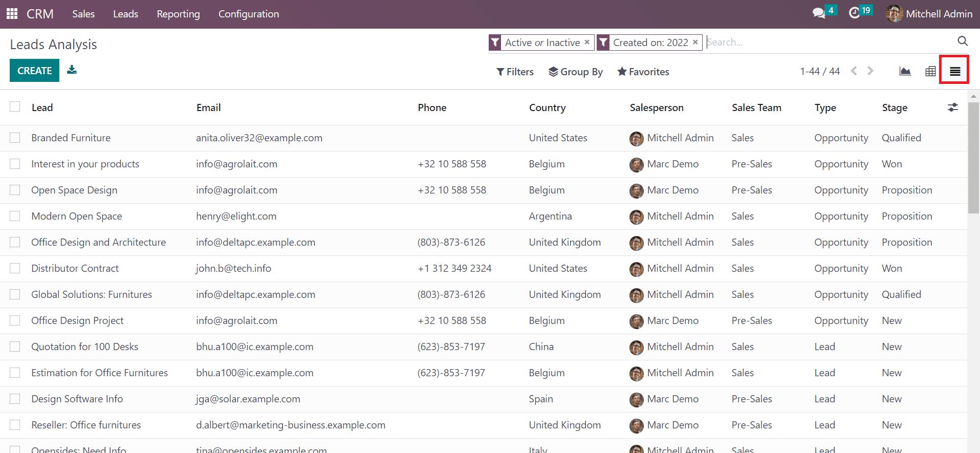Open the Filters dropdown
This screenshot has width=980, height=453.
515,72
